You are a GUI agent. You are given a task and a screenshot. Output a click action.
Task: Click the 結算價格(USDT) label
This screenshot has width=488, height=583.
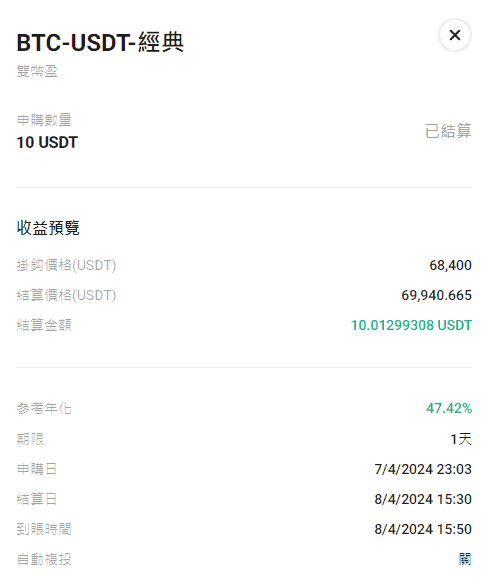(x=66, y=295)
